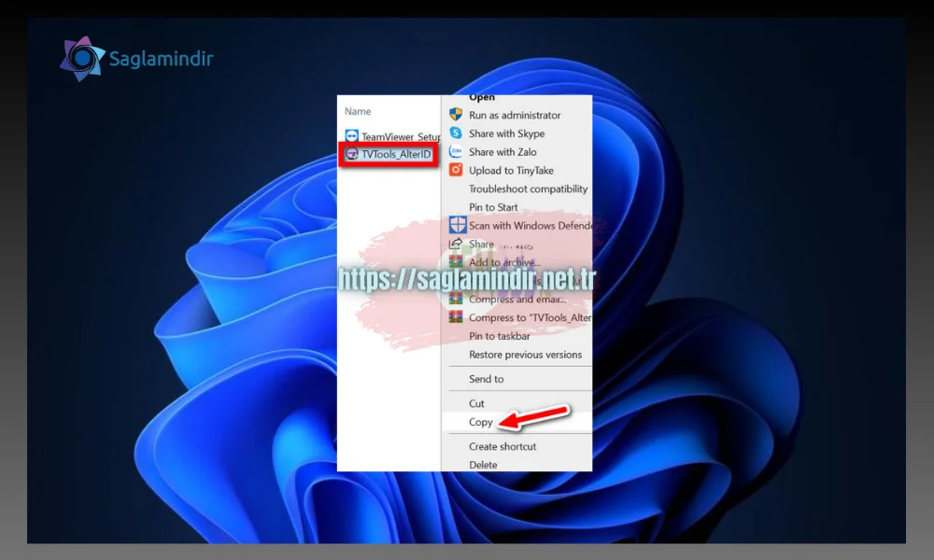Click the Zalo icon in the context menu
Screen dimensions: 934x560
456,151
